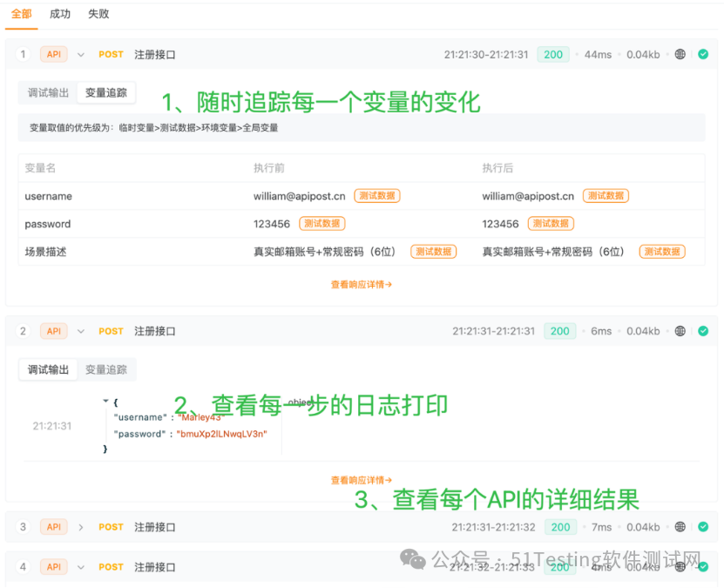Screen dimensions: 724x588
Task: Collapse request 1 using its chevron arrow
Action: tap(80, 54)
